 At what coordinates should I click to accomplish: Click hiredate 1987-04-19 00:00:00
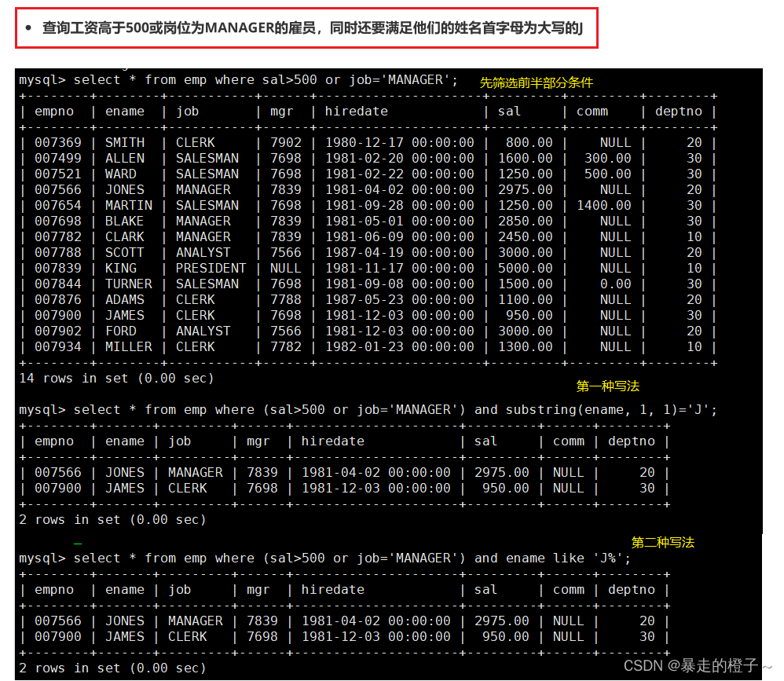tap(400, 252)
